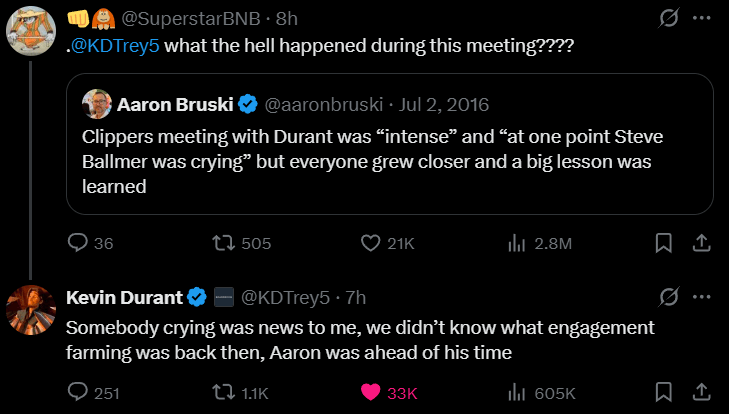The width and height of the screenshot is (729, 414).
Task: Open more options menu on SuperstarBNB tweet
Action: click(701, 19)
